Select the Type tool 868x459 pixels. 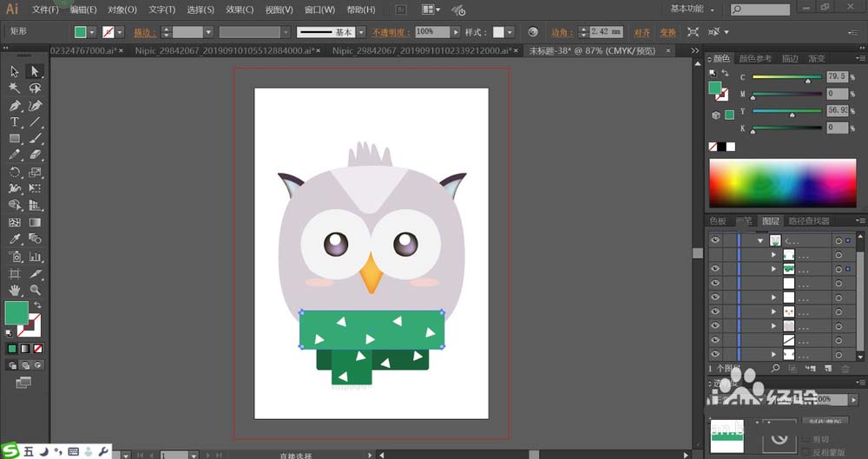15,121
